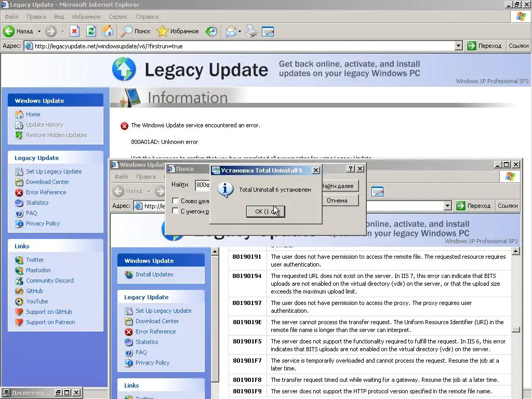The width and height of the screenshot is (532, 399).
Task: Click Переход button in main address bar
Action: [484, 46]
